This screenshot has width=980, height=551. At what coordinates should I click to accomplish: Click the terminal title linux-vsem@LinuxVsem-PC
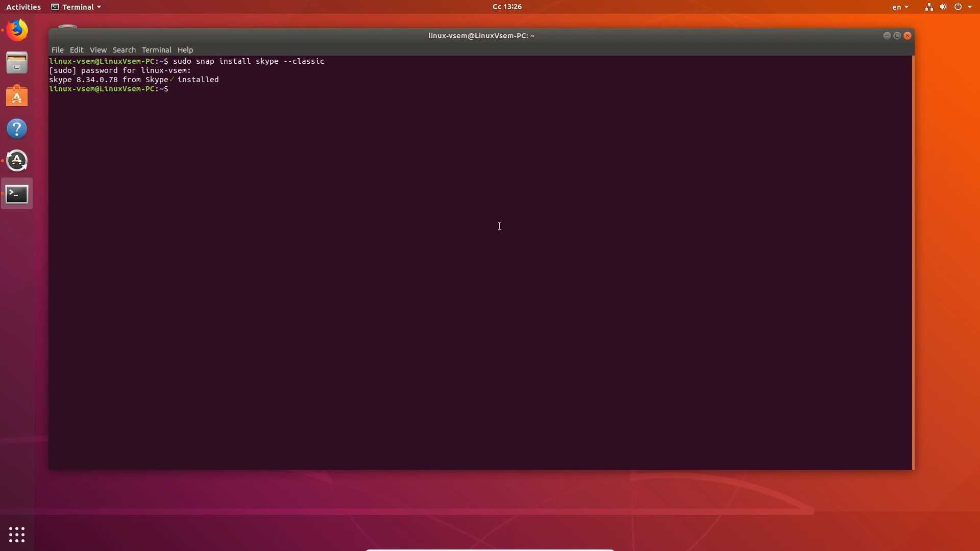(481, 36)
